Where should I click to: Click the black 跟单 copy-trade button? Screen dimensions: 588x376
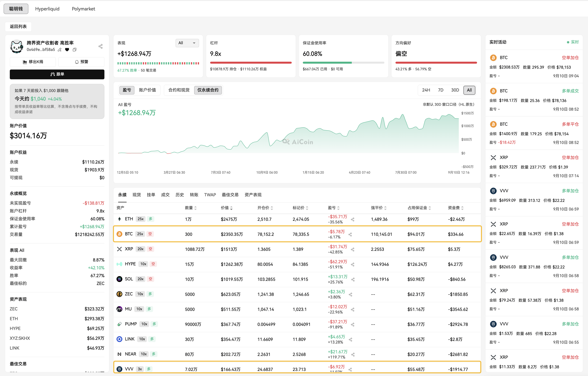57,74
